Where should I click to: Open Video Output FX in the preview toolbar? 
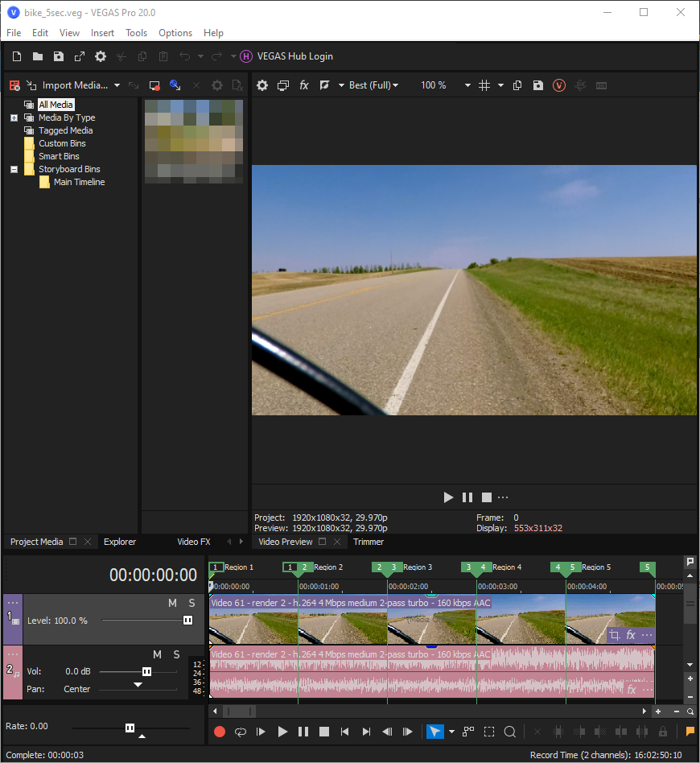tap(304, 85)
